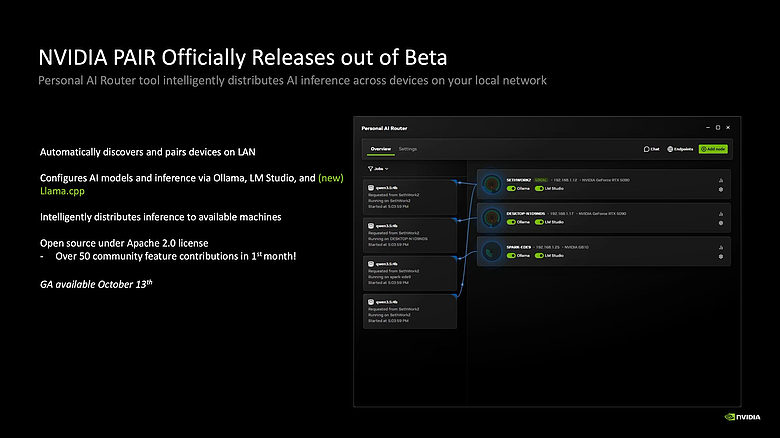
Task: Open the Settings tab
Action: coord(408,149)
